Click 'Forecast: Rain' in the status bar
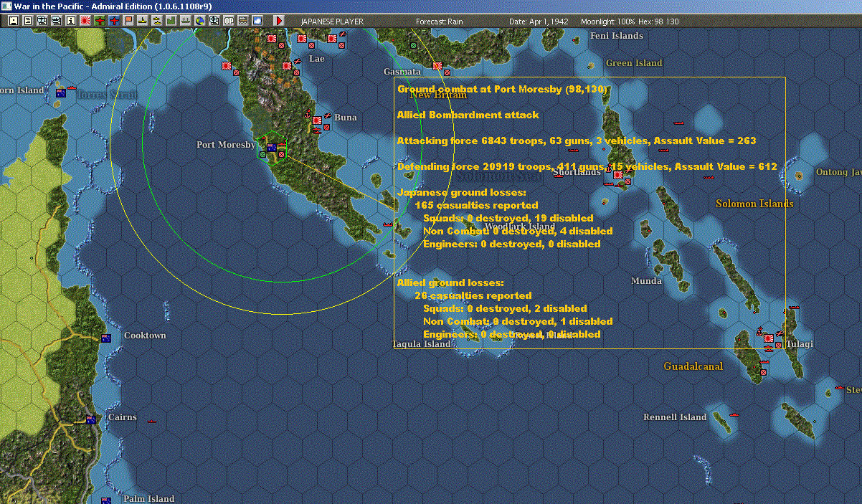 [440, 22]
